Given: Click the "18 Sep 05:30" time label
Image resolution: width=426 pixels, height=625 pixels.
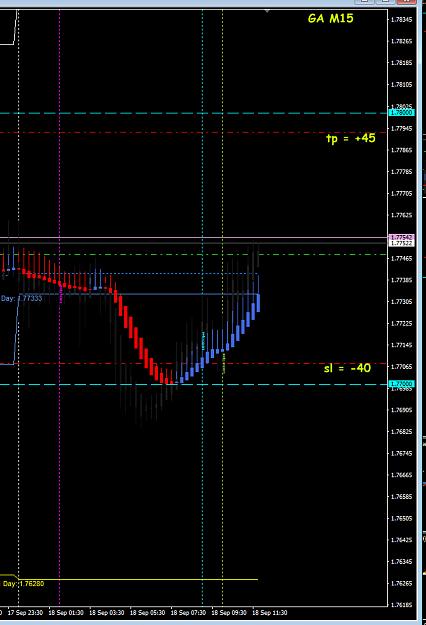Looking at the screenshot, I should [x=147, y=613].
